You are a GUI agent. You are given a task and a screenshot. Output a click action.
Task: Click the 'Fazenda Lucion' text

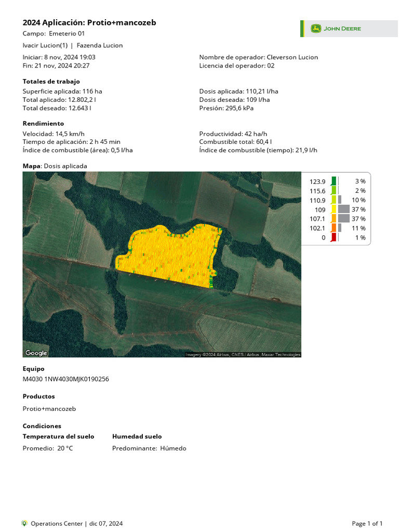coord(100,46)
